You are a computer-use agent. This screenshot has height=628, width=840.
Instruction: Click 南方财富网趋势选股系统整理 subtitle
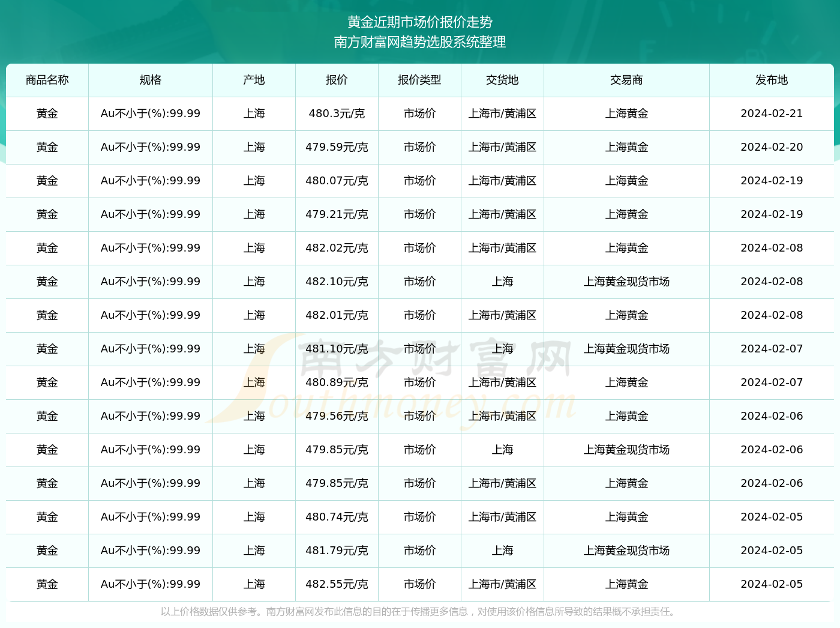420,43
